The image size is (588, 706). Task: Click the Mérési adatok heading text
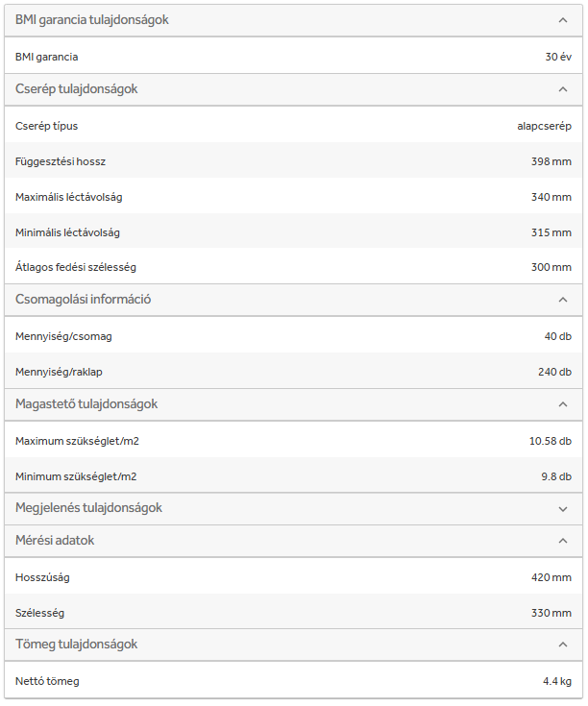pos(55,541)
